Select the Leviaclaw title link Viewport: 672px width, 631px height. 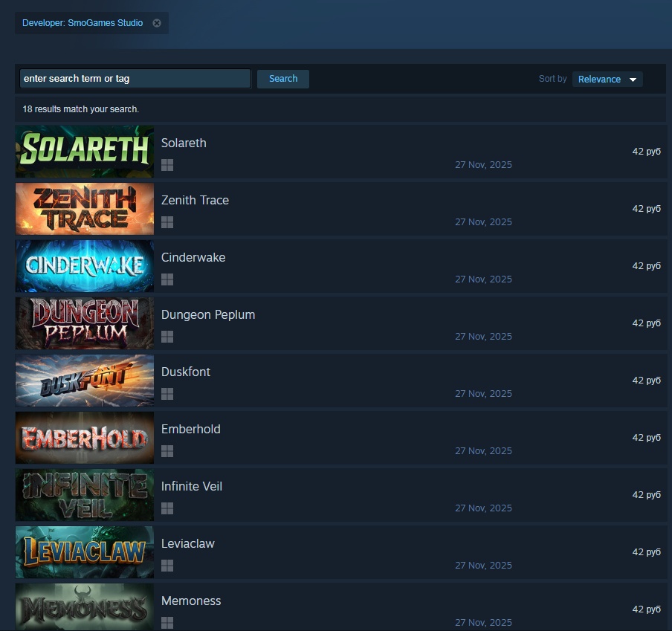tap(188, 543)
